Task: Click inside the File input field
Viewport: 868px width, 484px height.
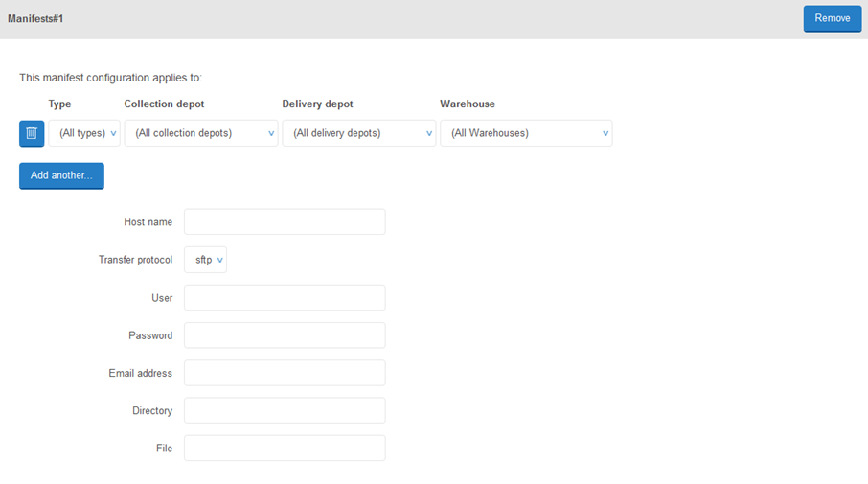Action: point(285,448)
